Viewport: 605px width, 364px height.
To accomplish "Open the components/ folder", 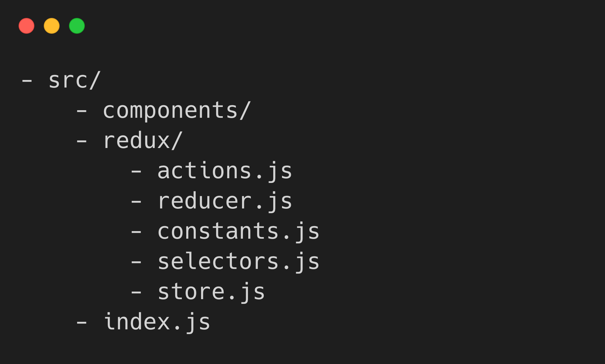I will [177, 111].
